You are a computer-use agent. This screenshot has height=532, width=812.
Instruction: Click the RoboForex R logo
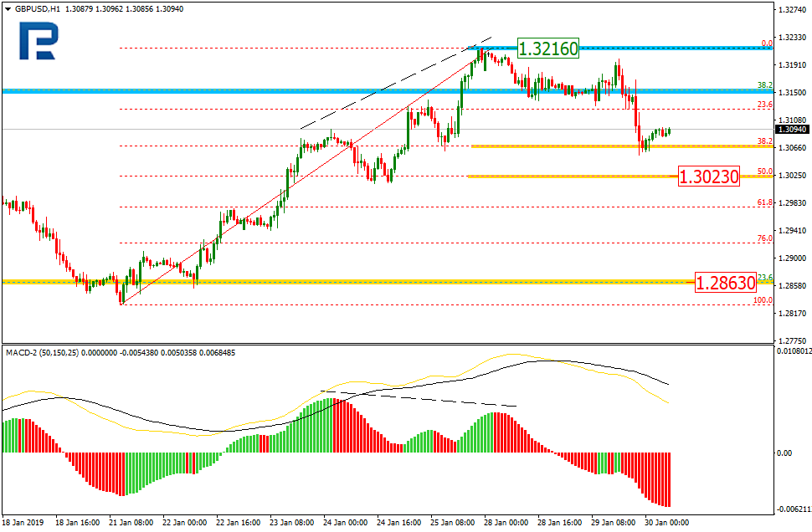pyautogui.click(x=39, y=41)
